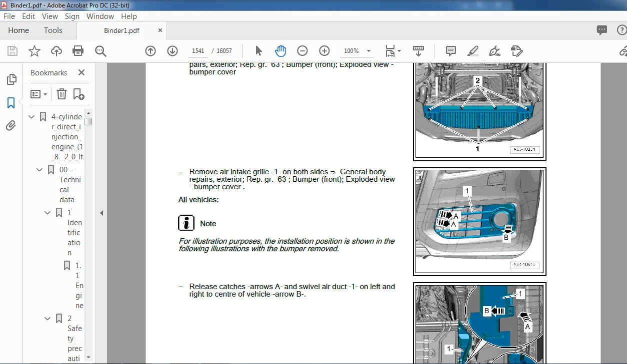627x364 pixels.
Task: Add a comment sticky note
Action: 450,51
